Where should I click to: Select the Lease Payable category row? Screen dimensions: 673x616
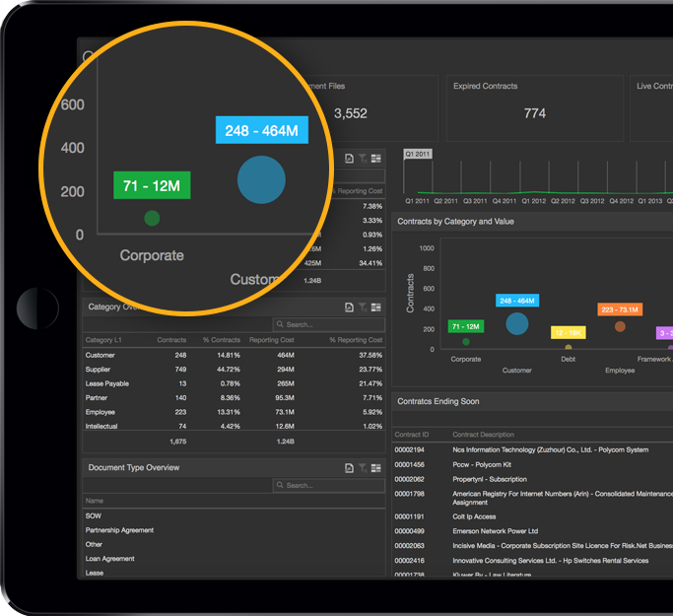[x=234, y=383]
